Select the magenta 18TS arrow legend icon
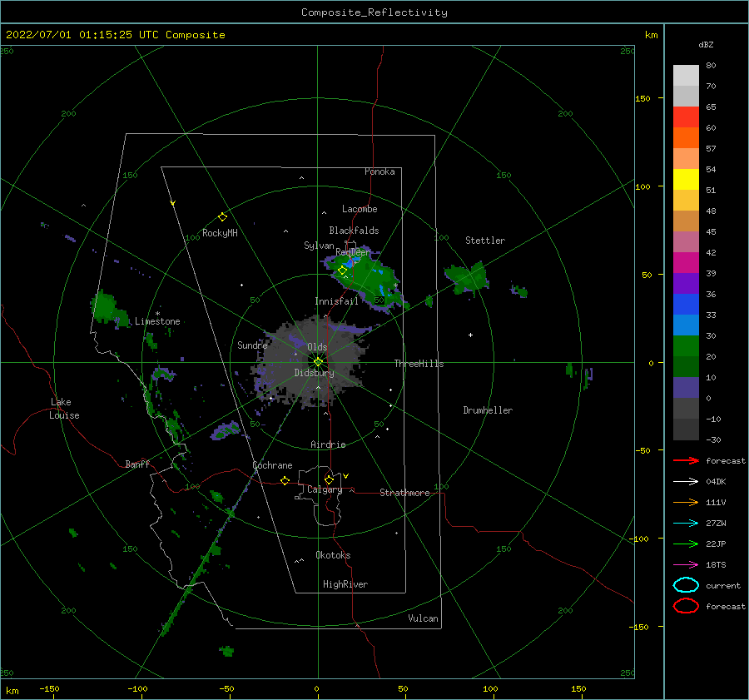 click(686, 565)
